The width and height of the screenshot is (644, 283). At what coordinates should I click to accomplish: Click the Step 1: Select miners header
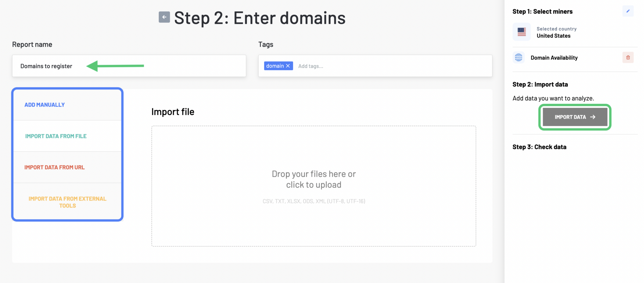pyautogui.click(x=542, y=11)
